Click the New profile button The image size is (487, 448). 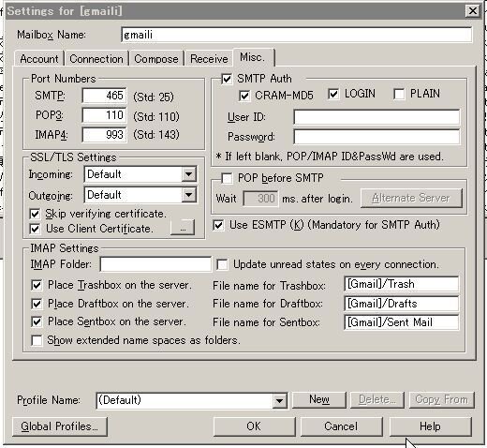tap(319, 399)
